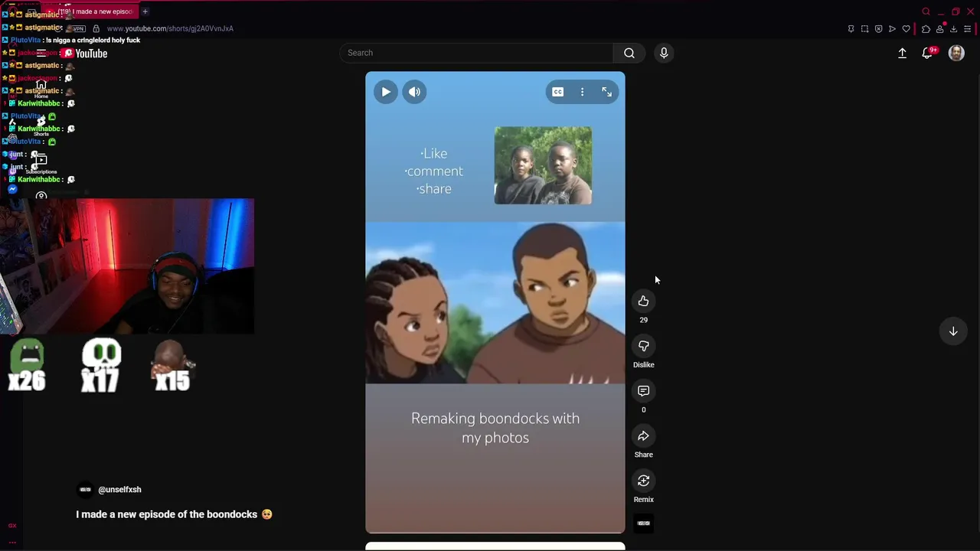Play the Shorts video
The width and height of the screenshot is (980, 551).
pyautogui.click(x=386, y=92)
